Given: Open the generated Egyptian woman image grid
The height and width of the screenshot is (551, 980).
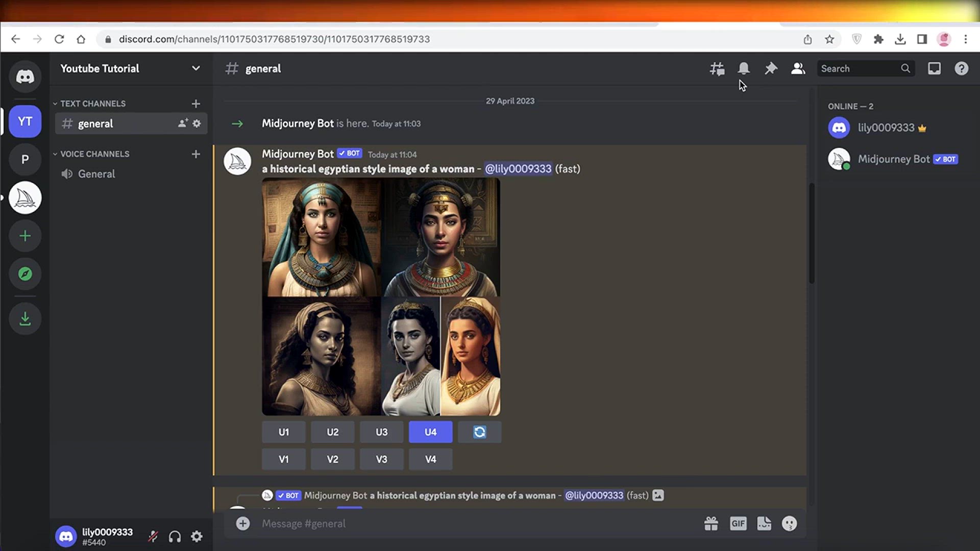Looking at the screenshot, I should [381, 296].
